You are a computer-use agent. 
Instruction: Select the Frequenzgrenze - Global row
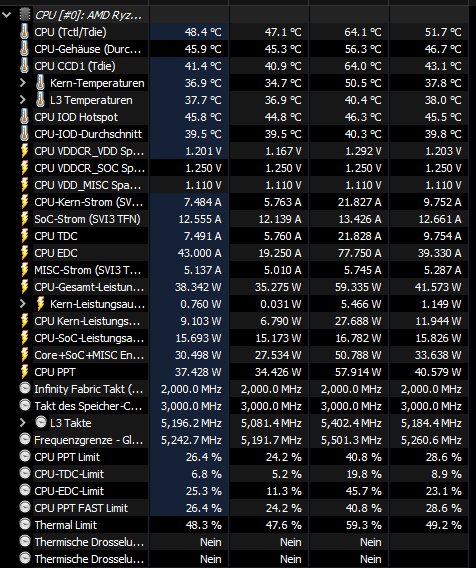tap(238, 440)
